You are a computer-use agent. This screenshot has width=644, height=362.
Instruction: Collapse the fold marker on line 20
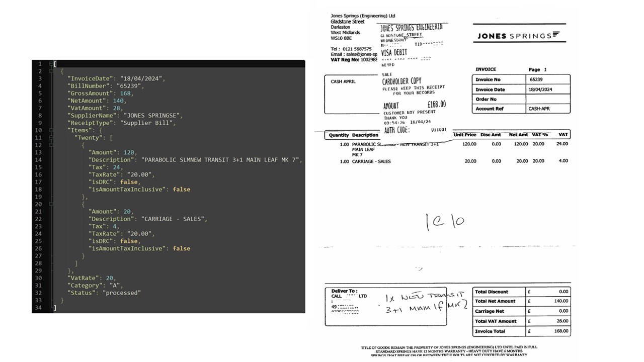51,204
